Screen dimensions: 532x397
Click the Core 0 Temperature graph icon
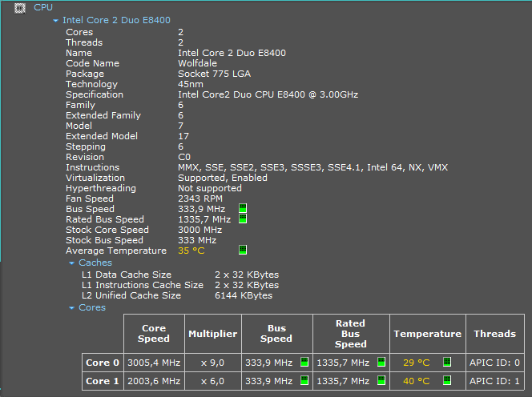click(447, 362)
